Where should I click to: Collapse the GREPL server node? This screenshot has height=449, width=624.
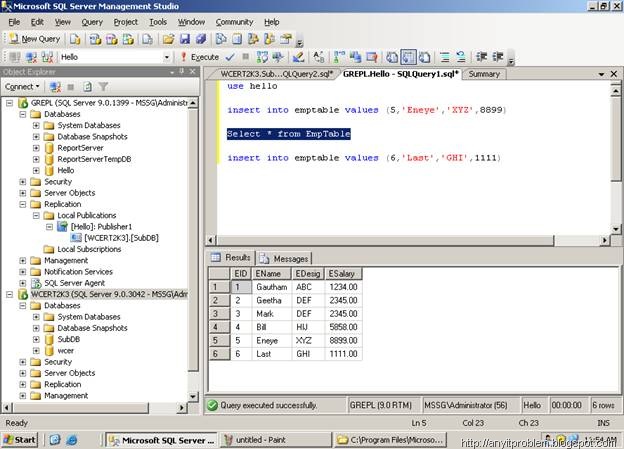[10, 103]
